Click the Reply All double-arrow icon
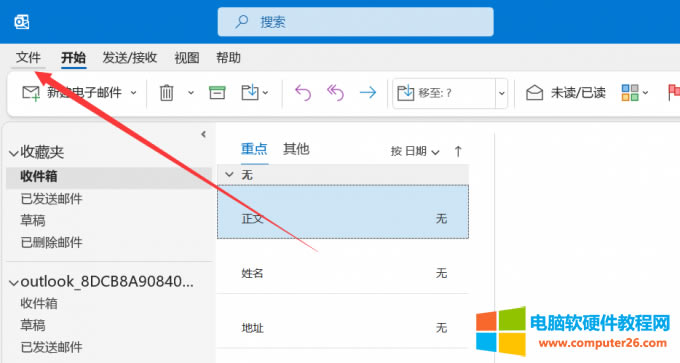This screenshot has height=363, width=680. click(335, 92)
